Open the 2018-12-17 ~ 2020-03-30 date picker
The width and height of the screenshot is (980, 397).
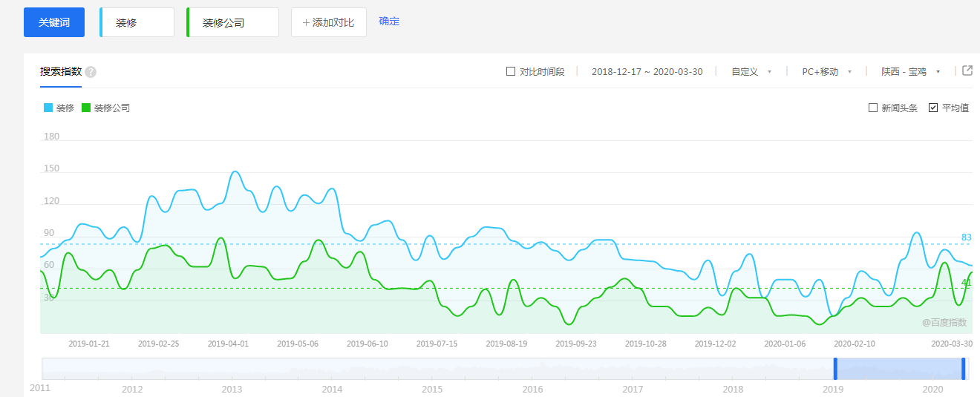click(647, 72)
